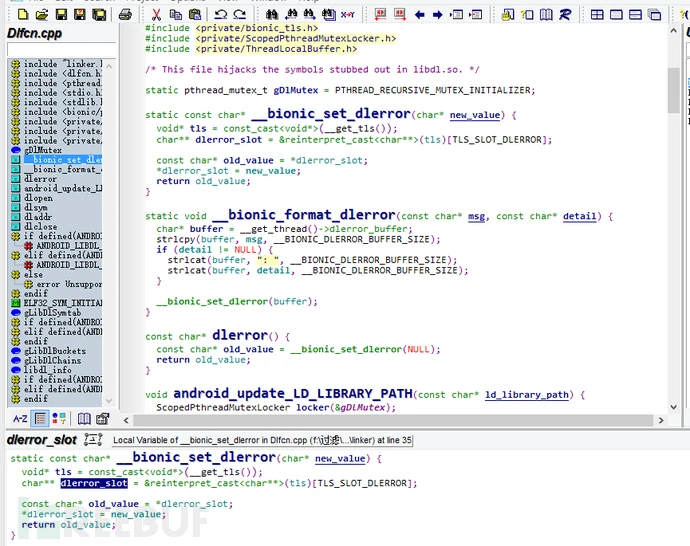This screenshot has height=546, width=690.
Task: Cut the selection with the scissors icon
Action: pyautogui.click(x=156, y=15)
